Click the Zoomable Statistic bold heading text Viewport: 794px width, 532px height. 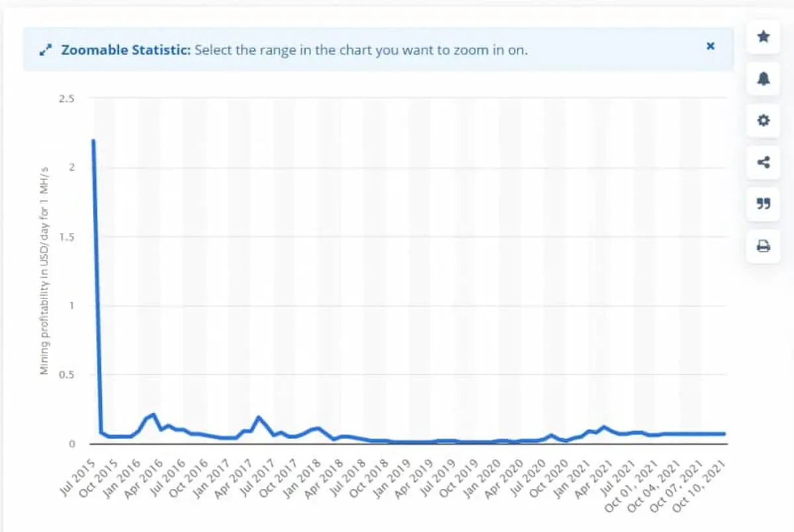tap(126, 50)
